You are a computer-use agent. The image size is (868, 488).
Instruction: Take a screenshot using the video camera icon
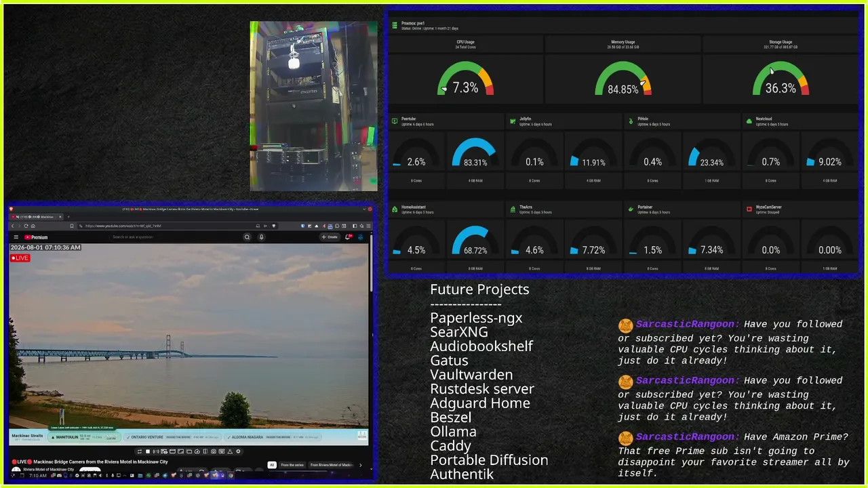[214, 451]
